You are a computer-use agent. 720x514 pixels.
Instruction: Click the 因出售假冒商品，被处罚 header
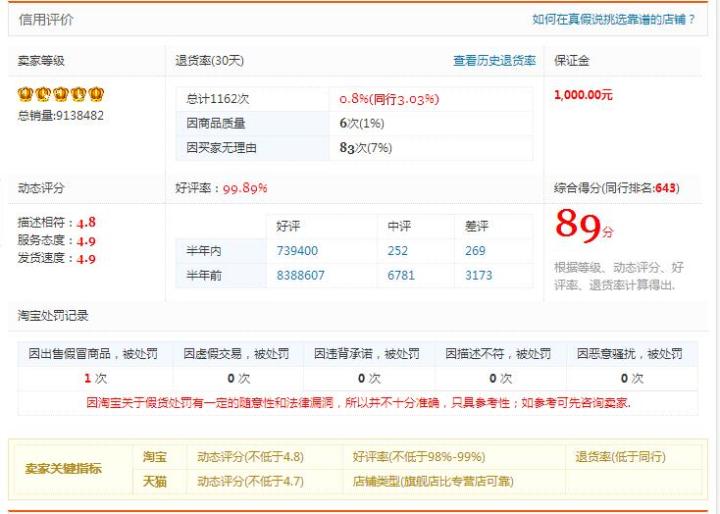93,354
